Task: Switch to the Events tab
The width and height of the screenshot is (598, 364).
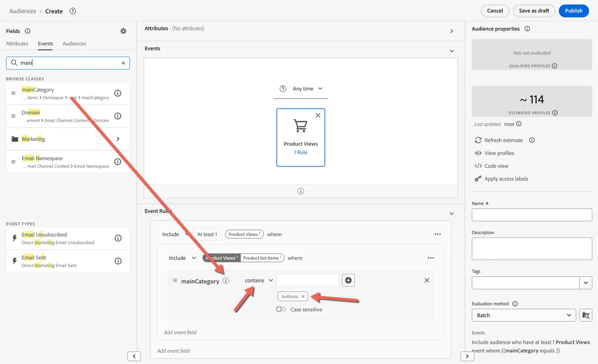Action: tap(45, 43)
